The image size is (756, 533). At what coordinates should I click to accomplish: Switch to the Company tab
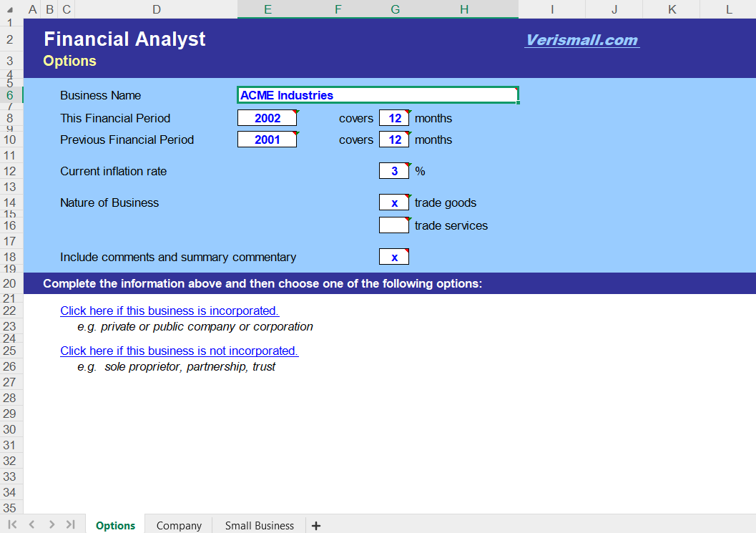(x=178, y=525)
